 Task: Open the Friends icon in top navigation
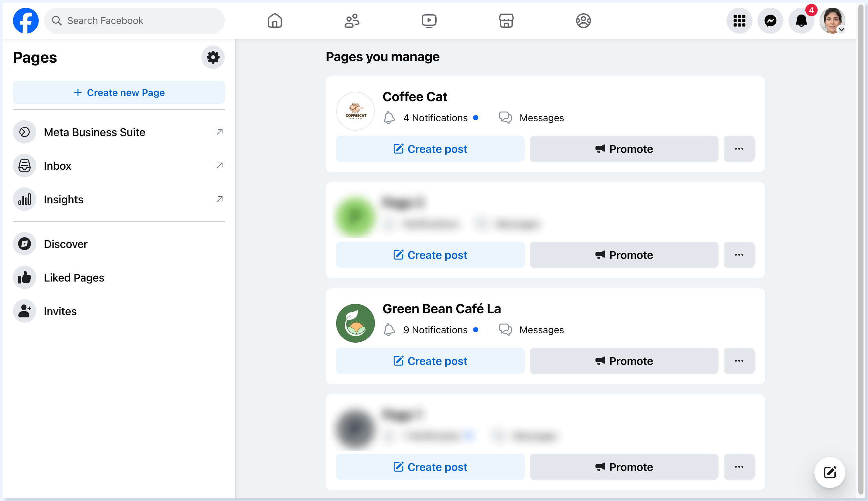click(x=352, y=21)
